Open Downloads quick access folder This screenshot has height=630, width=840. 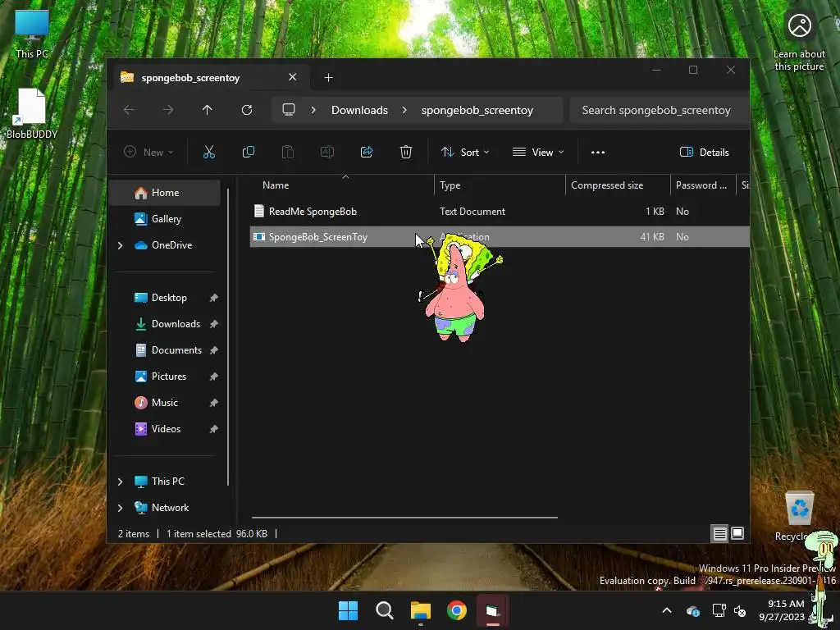pos(176,324)
